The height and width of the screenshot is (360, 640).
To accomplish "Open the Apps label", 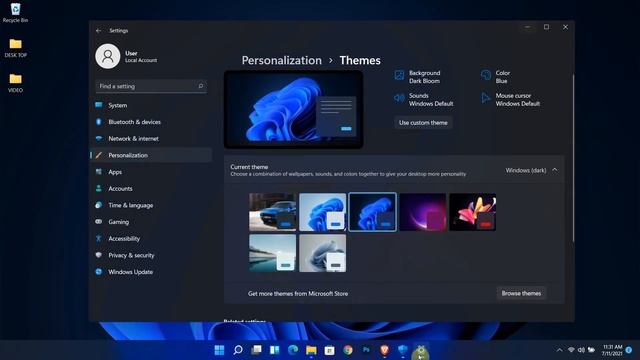I will (115, 172).
